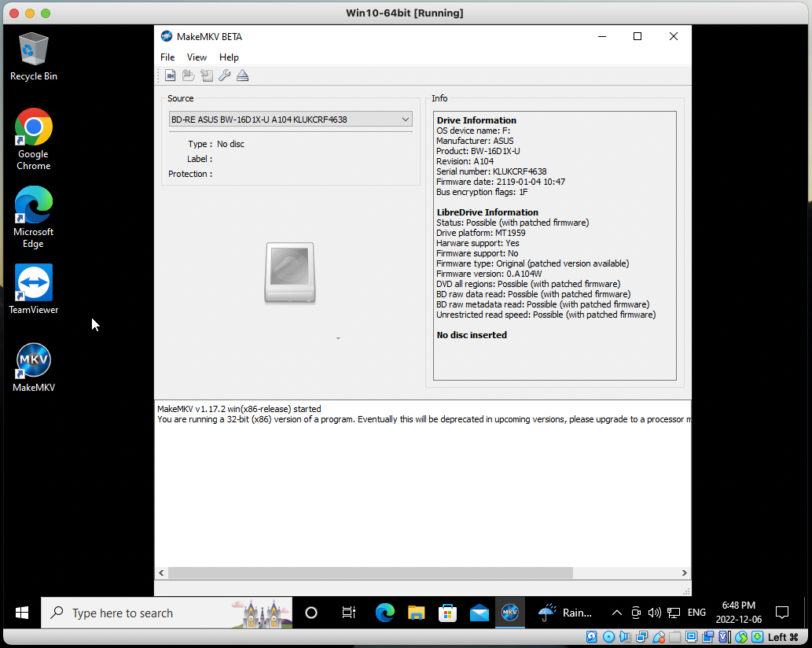Click the large optical drive image button

pos(290,273)
